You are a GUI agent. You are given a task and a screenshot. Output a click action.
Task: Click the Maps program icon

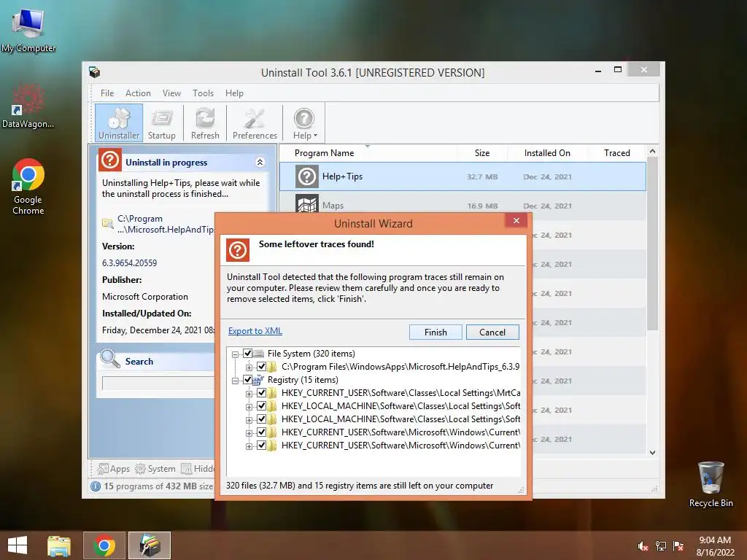click(x=307, y=205)
